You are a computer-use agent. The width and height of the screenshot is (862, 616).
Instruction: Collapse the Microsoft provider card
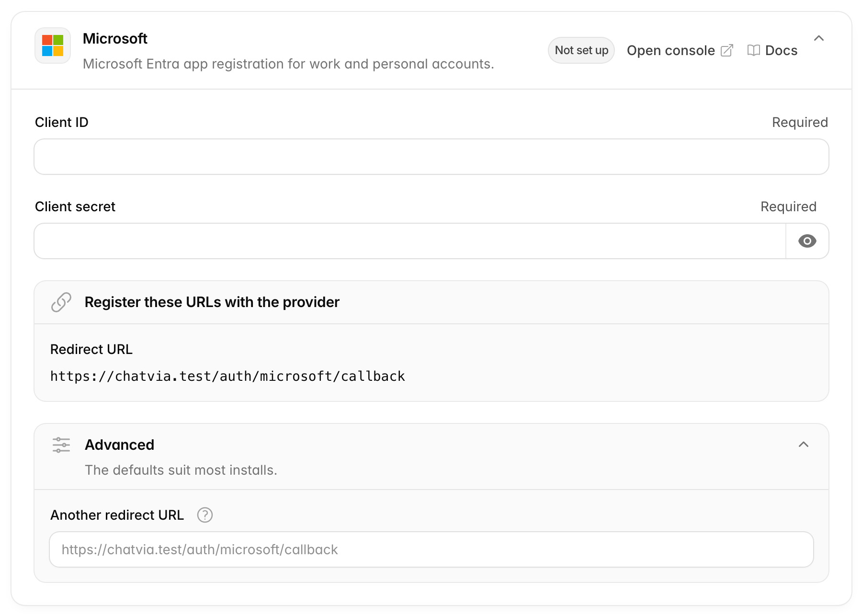(x=819, y=38)
